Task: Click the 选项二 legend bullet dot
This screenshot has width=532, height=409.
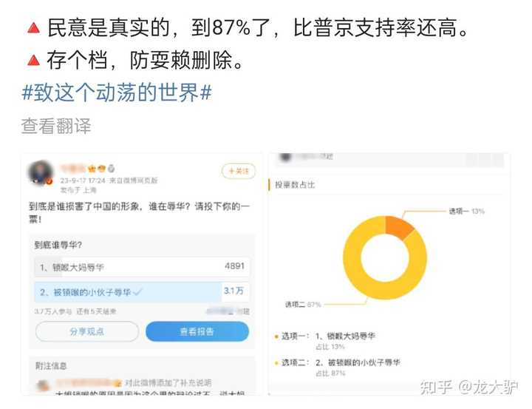Action: point(276,363)
